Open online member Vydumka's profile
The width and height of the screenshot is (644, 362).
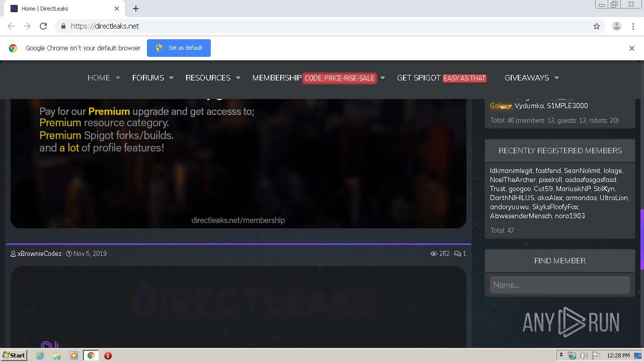pos(529,106)
